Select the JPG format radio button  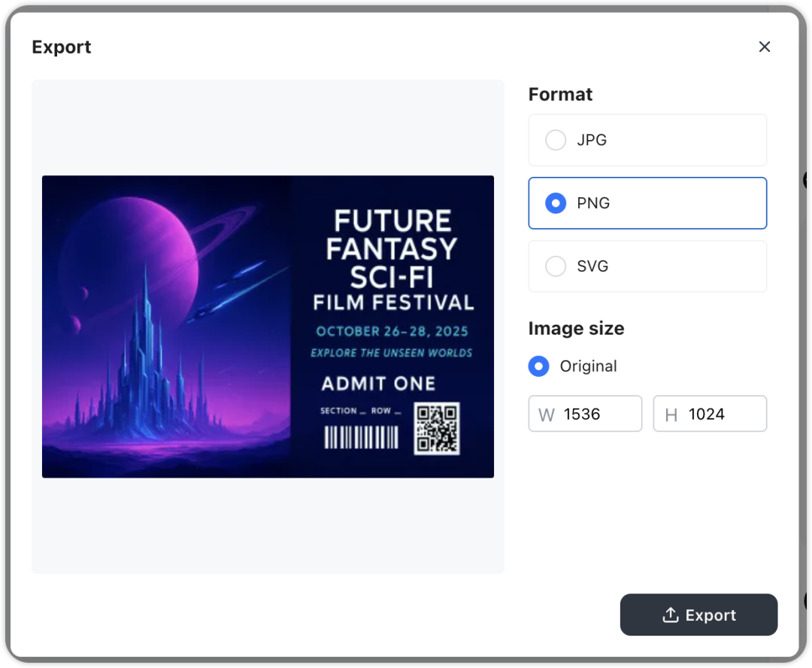556,140
